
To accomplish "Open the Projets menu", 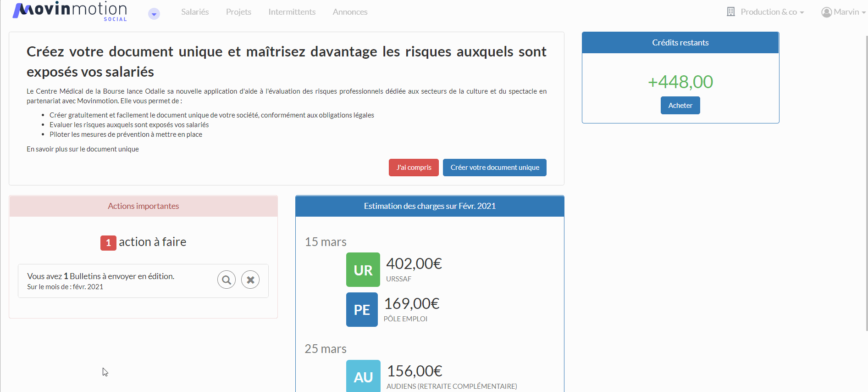I will coord(238,12).
